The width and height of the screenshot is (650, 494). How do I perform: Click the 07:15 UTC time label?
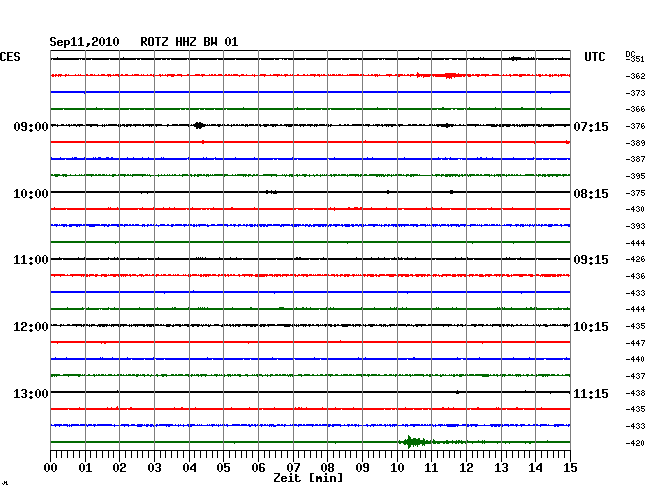pos(591,126)
